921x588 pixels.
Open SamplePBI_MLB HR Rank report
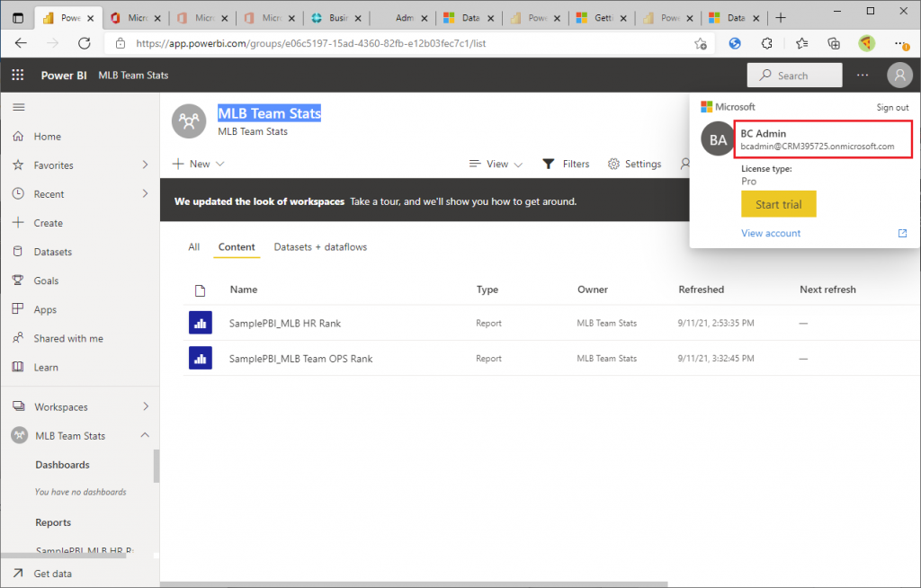click(285, 323)
